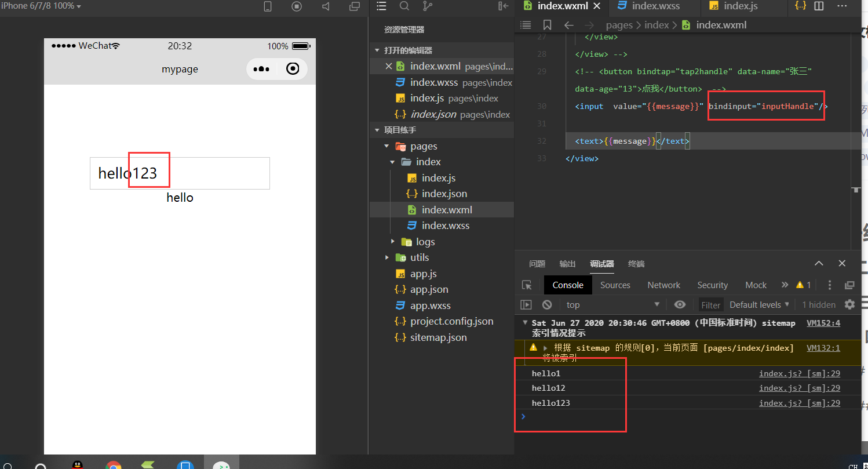Open the search icon in sidebar header
The width and height of the screenshot is (868, 469).
point(404,6)
